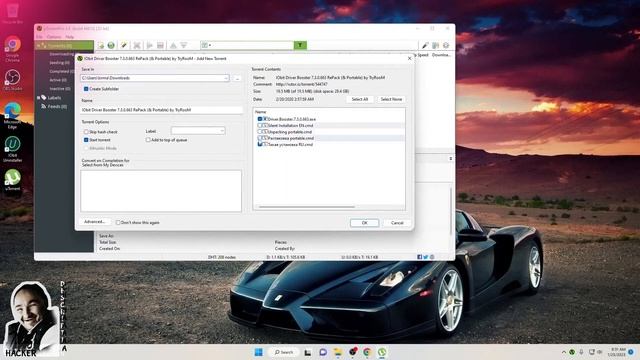This screenshot has height=360, width=640.
Task: Click the Start torrent toolbar icon
Action: click(150, 45)
